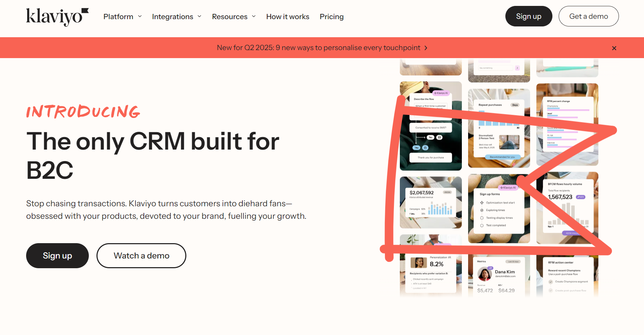
Task: Open the $2,067,592 revenue card
Action: 431,202
